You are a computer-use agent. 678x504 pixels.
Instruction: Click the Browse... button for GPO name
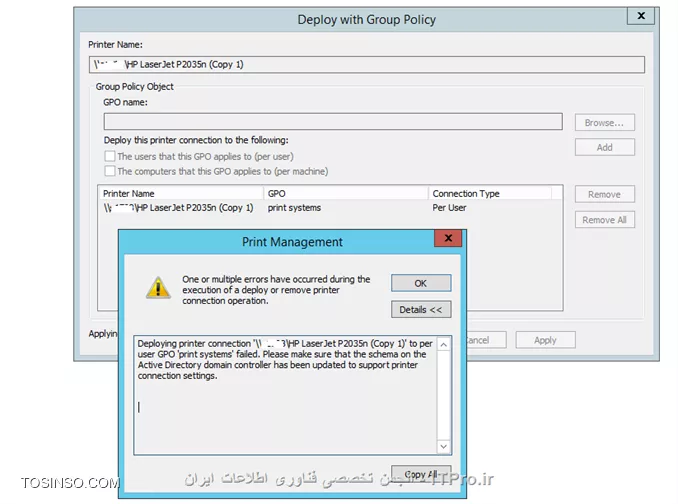coord(604,123)
